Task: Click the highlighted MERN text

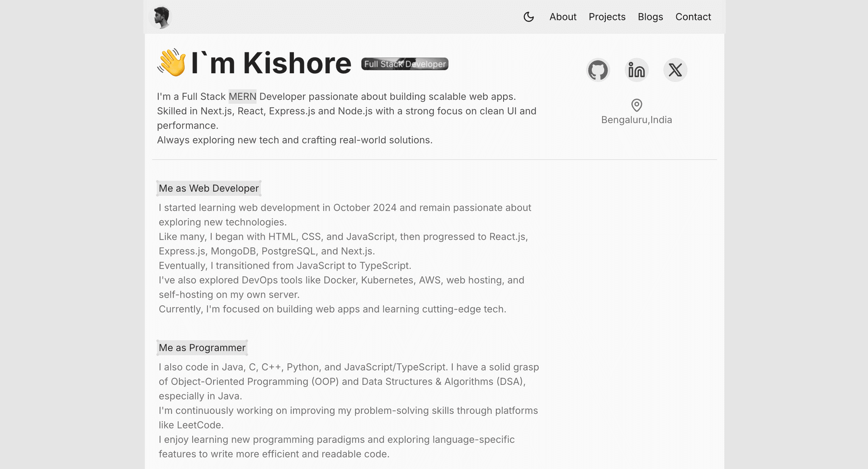Action: tap(242, 96)
